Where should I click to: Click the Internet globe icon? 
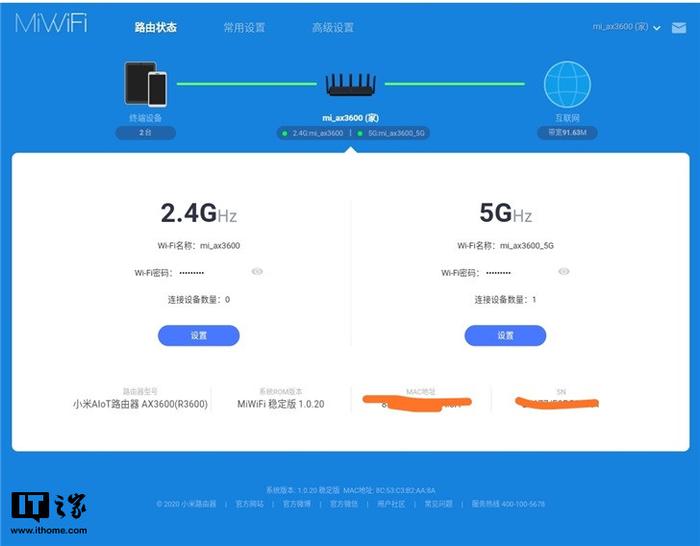click(567, 84)
